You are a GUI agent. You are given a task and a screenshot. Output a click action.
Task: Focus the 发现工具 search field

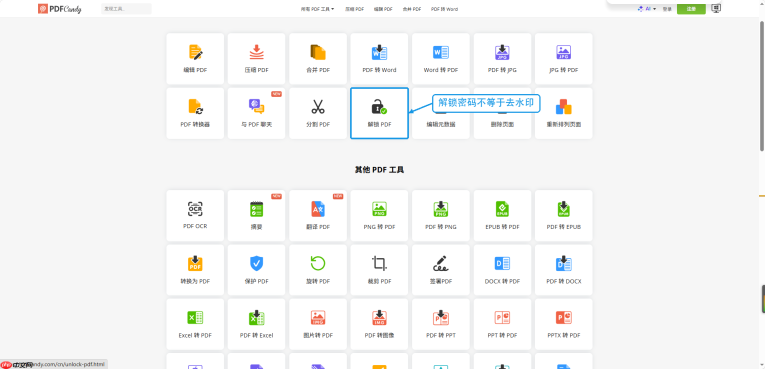tap(126, 9)
